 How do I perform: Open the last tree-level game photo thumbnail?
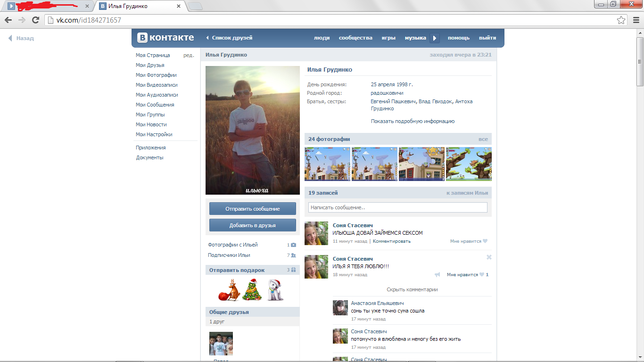pos(469,164)
